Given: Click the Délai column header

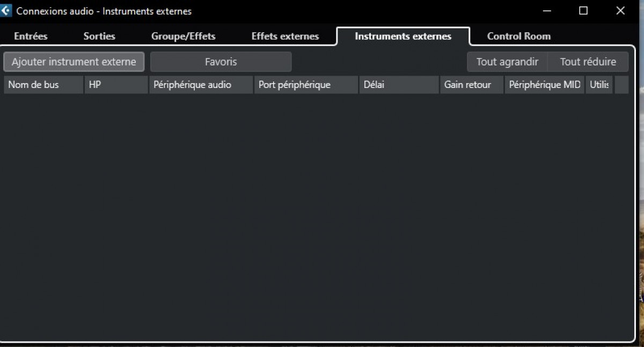Looking at the screenshot, I should 399,85.
